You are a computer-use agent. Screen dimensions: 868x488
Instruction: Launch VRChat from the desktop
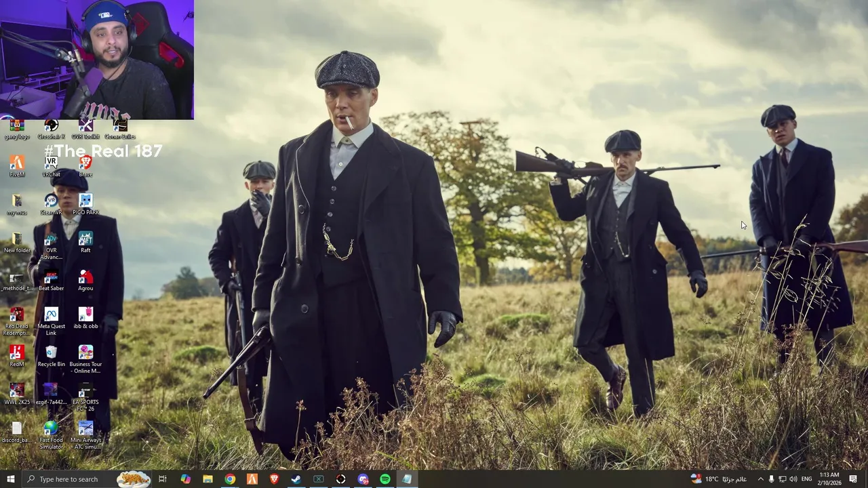point(51,166)
